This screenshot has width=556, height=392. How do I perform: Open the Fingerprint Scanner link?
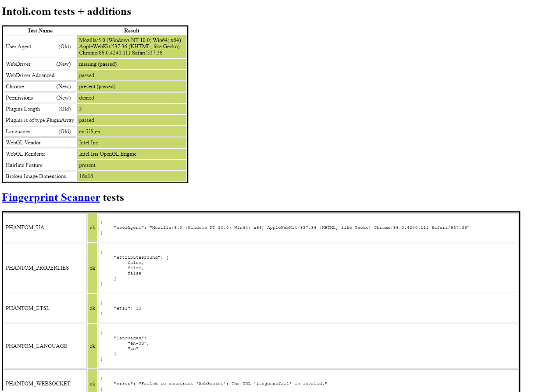pyautogui.click(x=51, y=197)
